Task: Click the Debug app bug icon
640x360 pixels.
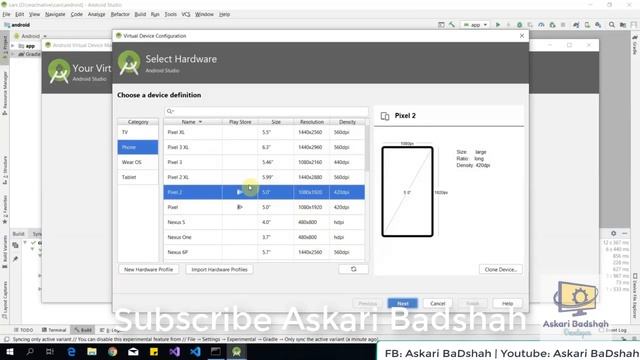Action: tap(519, 25)
